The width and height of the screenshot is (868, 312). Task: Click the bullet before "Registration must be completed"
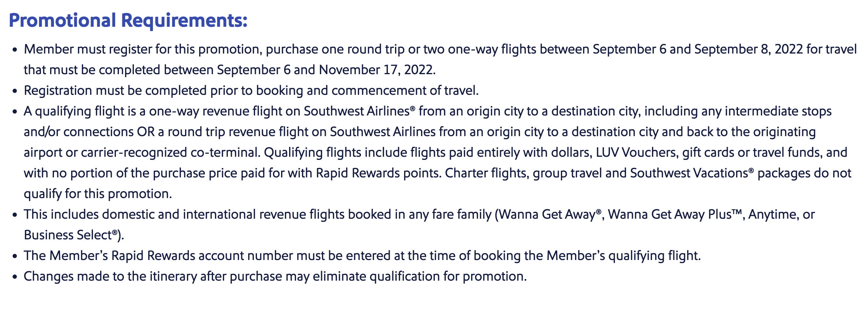(15, 91)
